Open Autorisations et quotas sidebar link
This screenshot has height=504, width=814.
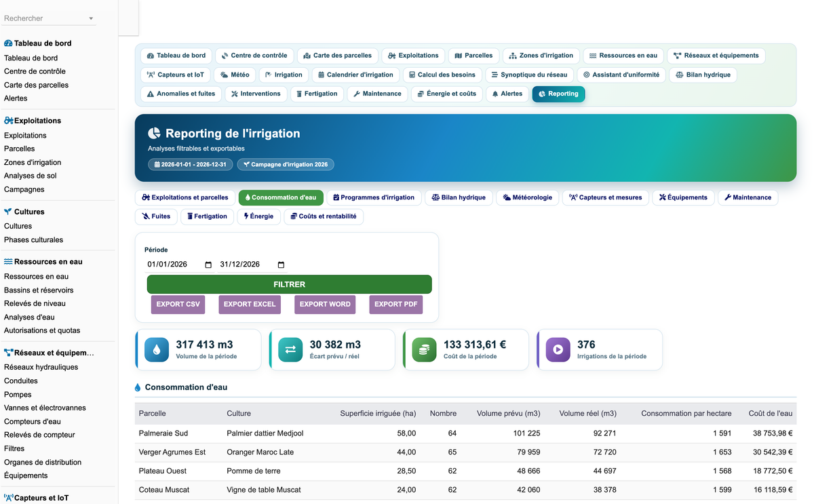[x=42, y=330]
